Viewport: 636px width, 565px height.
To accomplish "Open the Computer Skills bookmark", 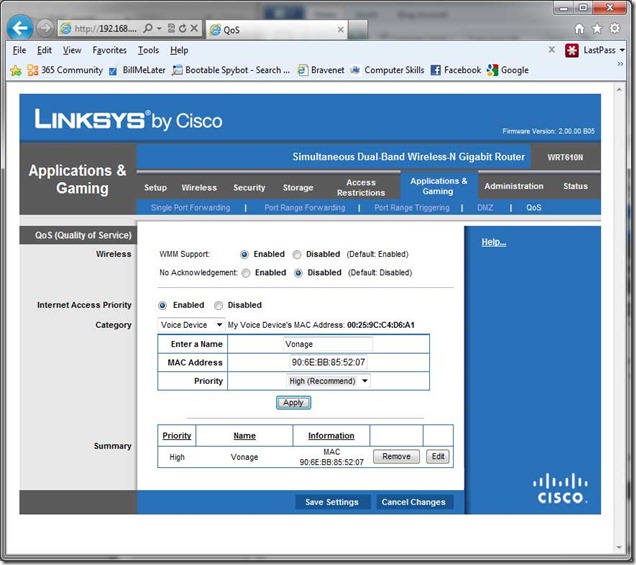I will pos(387,70).
